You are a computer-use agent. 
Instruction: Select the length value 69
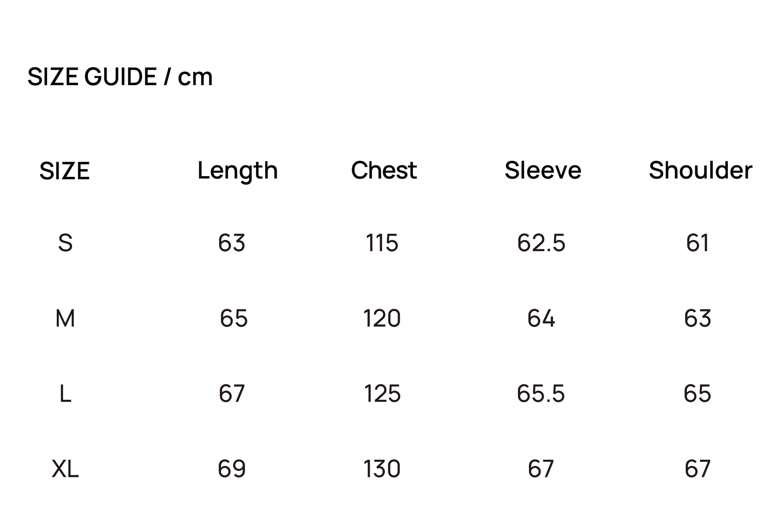click(232, 469)
